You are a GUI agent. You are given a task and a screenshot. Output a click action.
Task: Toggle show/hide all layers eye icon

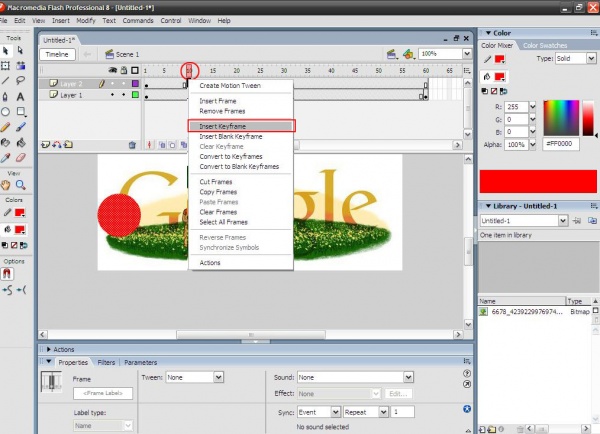pos(112,70)
